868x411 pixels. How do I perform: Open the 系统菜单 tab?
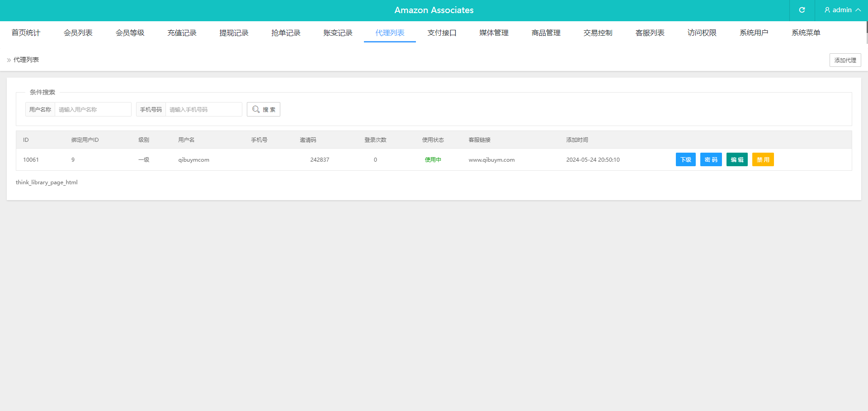click(806, 33)
